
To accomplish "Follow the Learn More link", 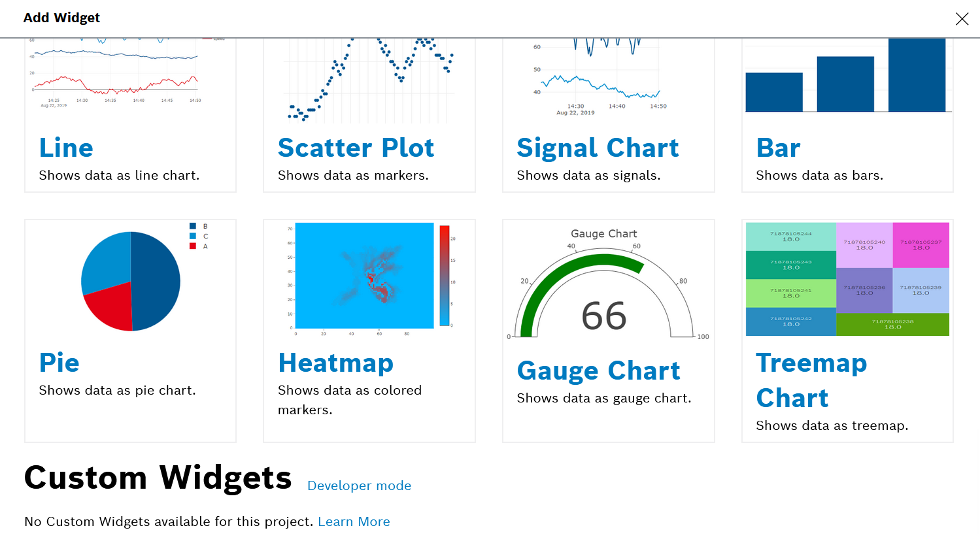I will pyautogui.click(x=354, y=521).
